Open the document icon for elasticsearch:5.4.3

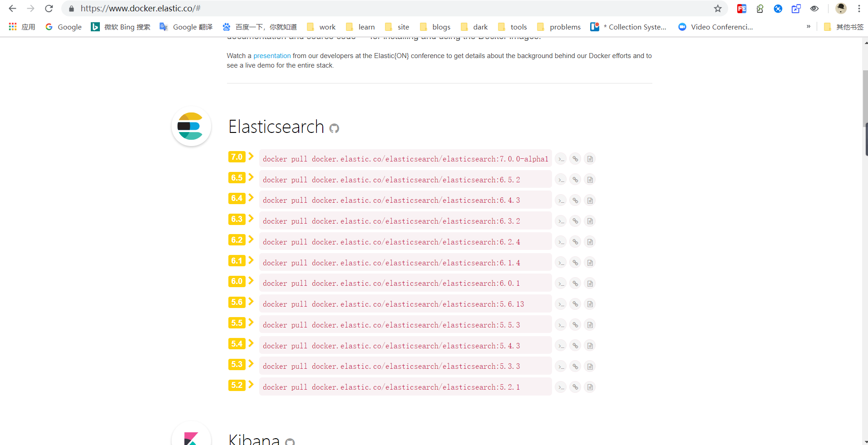tap(590, 346)
